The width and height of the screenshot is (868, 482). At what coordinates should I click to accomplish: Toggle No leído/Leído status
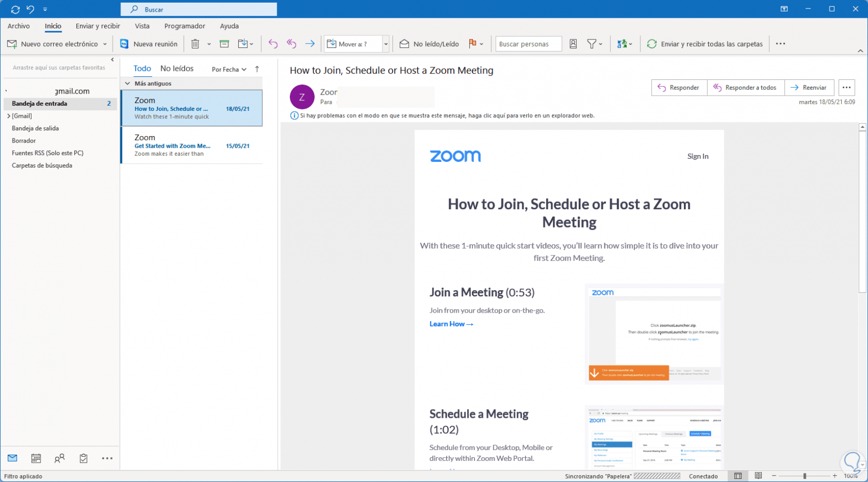[429, 44]
